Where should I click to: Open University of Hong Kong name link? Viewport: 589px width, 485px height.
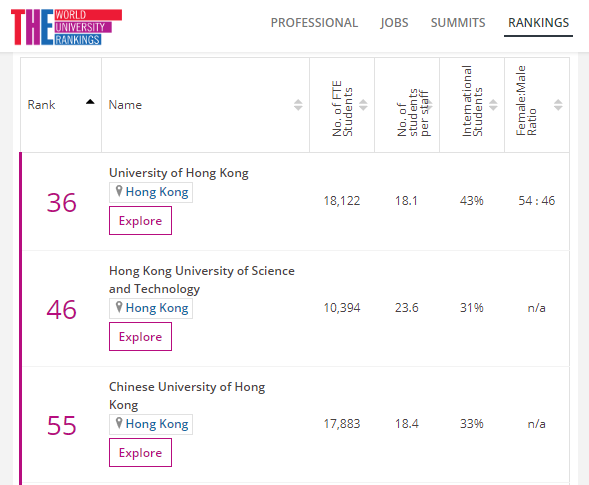click(x=179, y=173)
